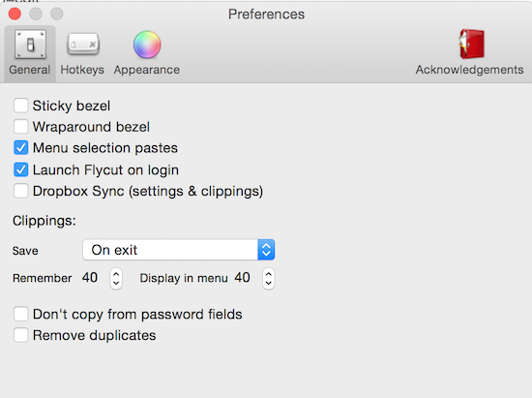Click the blue arrows of Save popup
Image resolution: width=532 pixels, height=398 pixels.
[266, 250]
